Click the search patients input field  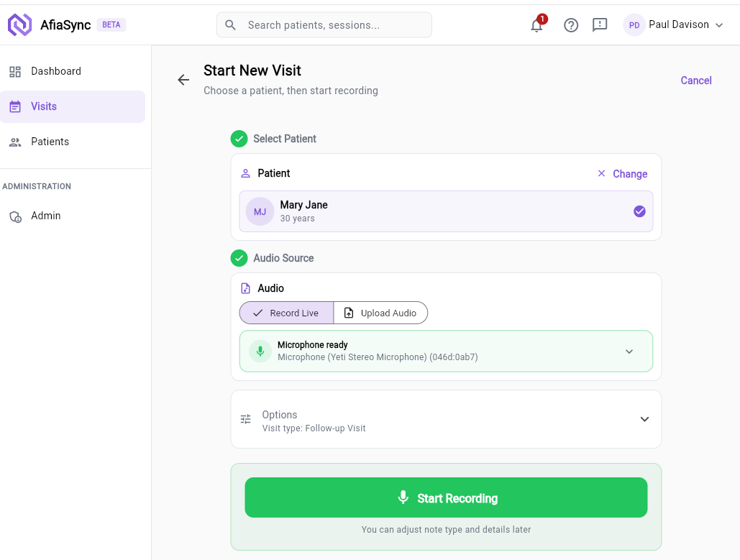click(x=324, y=24)
